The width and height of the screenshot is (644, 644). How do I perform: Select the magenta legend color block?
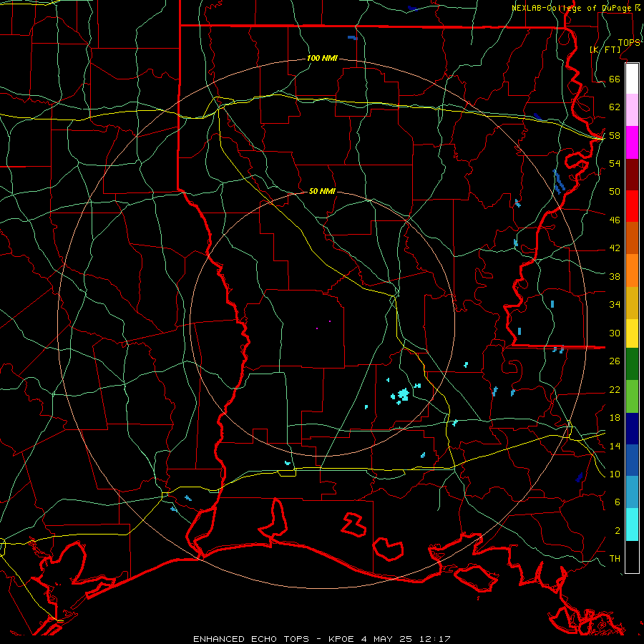pos(632,142)
